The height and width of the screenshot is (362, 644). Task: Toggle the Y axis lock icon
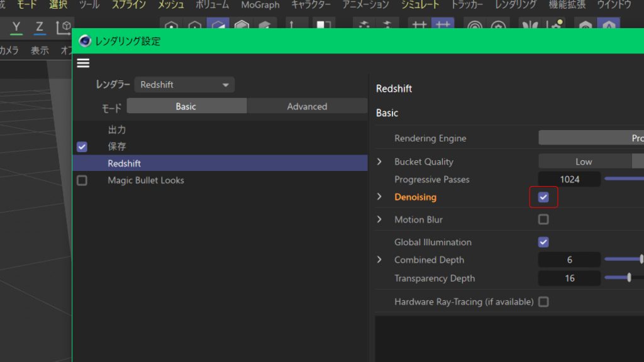[x=16, y=27]
